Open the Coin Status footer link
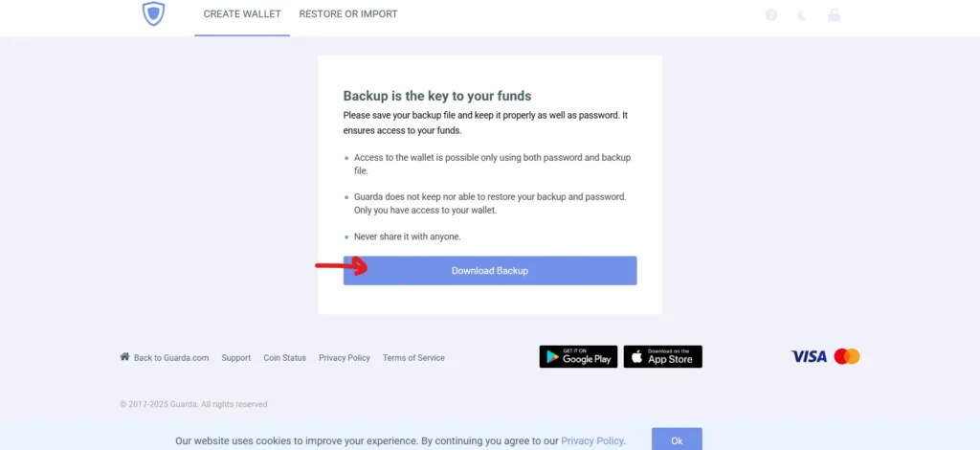The image size is (980, 450). coord(285,358)
